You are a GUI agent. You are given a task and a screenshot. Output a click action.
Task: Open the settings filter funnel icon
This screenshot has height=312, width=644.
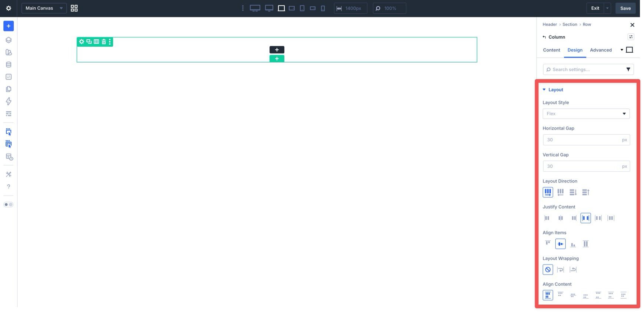coord(628,69)
